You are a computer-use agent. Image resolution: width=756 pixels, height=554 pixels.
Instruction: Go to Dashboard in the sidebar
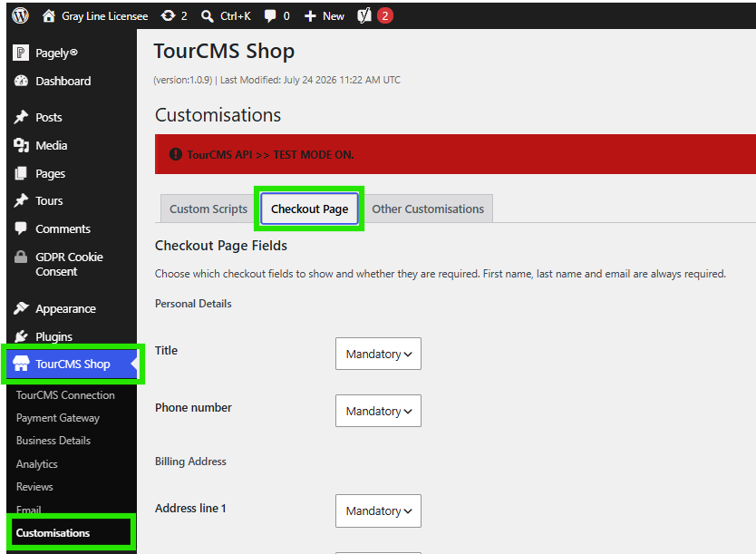(63, 81)
